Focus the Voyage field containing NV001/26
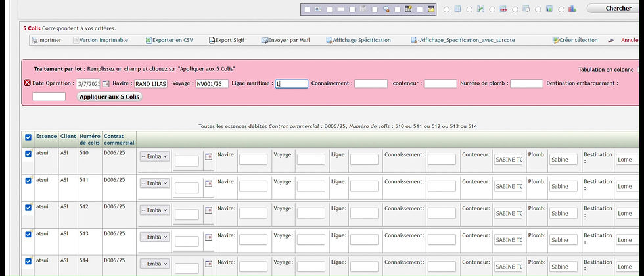The width and height of the screenshot is (644, 276). pos(212,84)
